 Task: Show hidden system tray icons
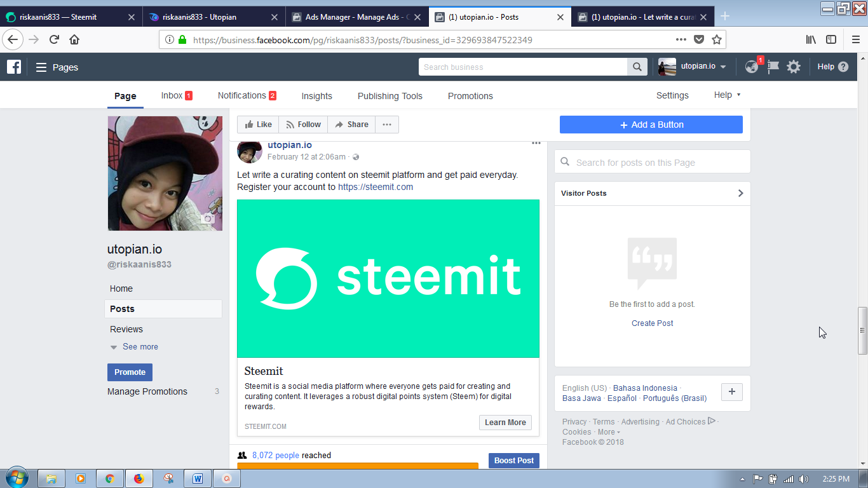coord(743,479)
